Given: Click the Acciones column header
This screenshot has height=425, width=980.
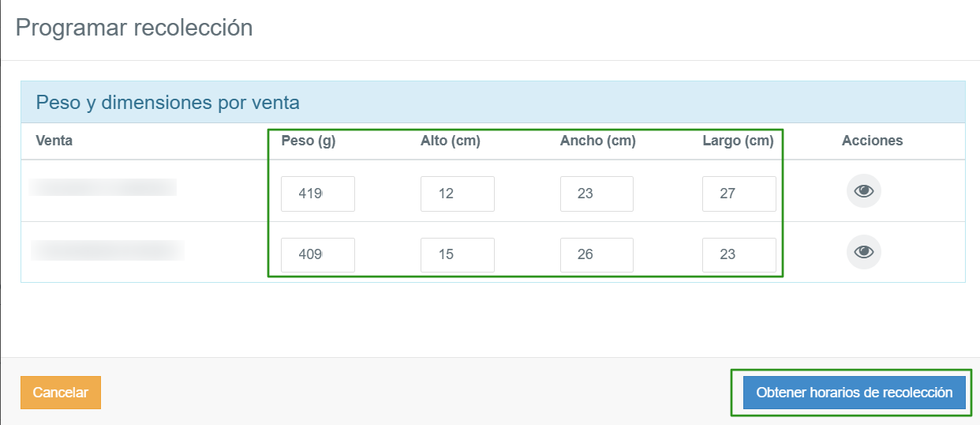Looking at the screenshot, I should click(x=873, y=141).
